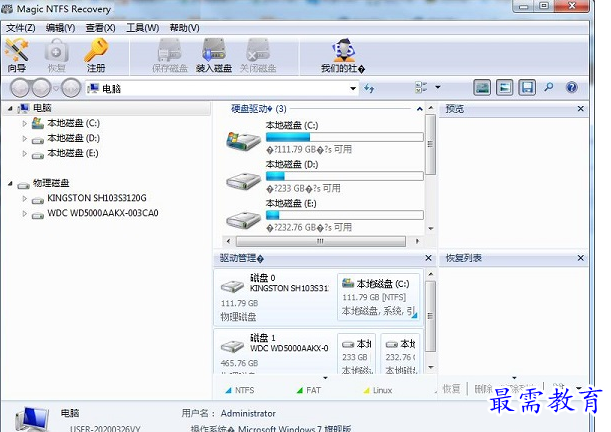The height and width of the screenshot is (432, 611).
Task: Close the 恢复列表 panel
Action: click(581, 258)
